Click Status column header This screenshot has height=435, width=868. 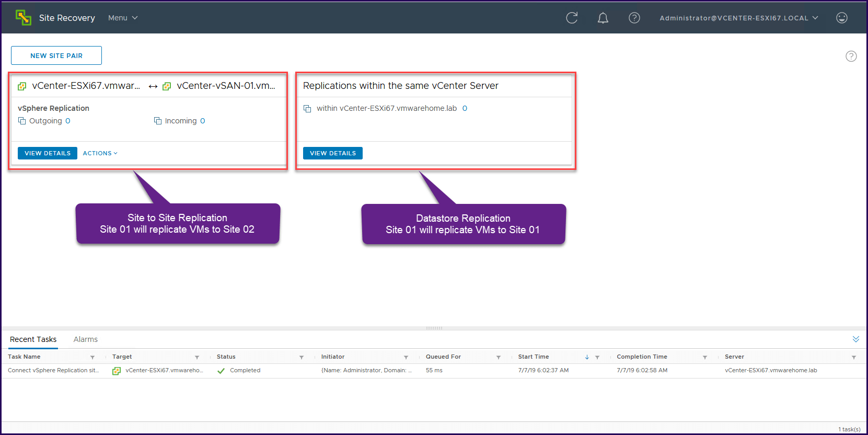tap(226, 357)
